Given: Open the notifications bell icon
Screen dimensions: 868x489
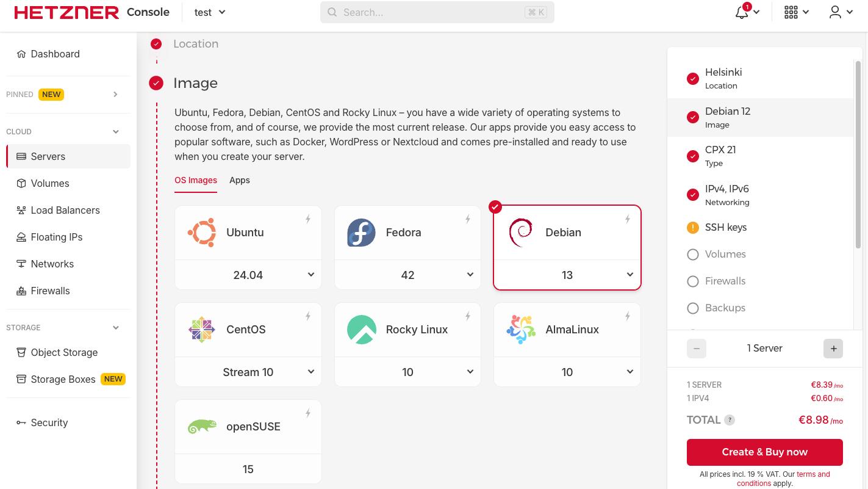Looking at the screenshot, I should point(741,12).
